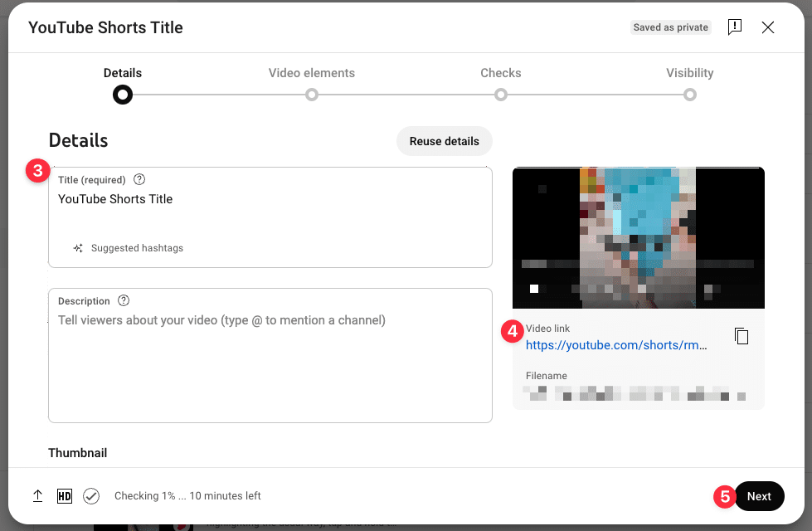
Task: Close the upload dialog
Action: 768,27
